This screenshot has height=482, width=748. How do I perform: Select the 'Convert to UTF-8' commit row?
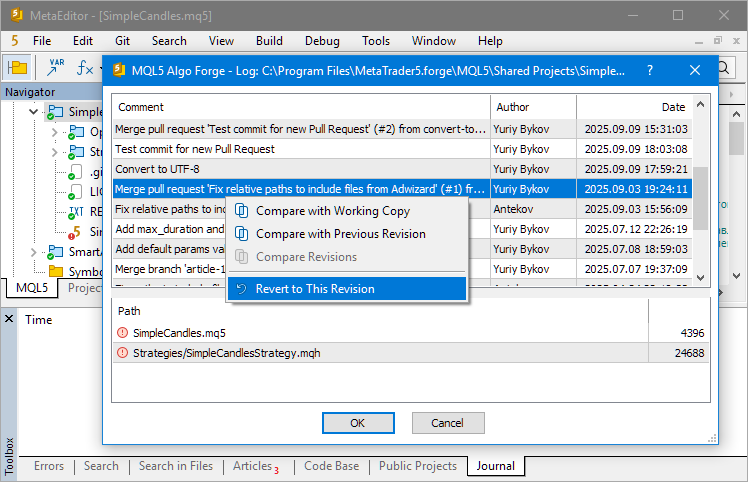pos(403,169)
